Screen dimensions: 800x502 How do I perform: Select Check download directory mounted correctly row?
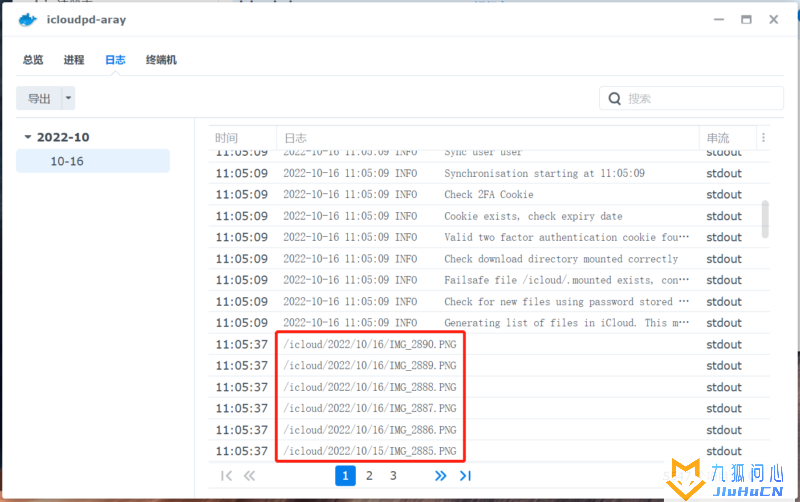click(x=489, y=259)
